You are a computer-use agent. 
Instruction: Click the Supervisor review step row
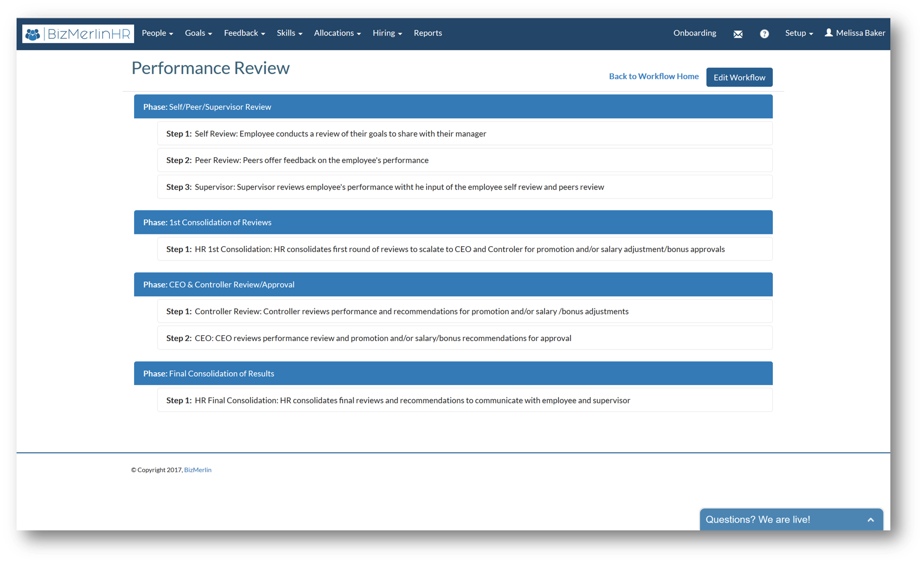[x=465, y=187]
